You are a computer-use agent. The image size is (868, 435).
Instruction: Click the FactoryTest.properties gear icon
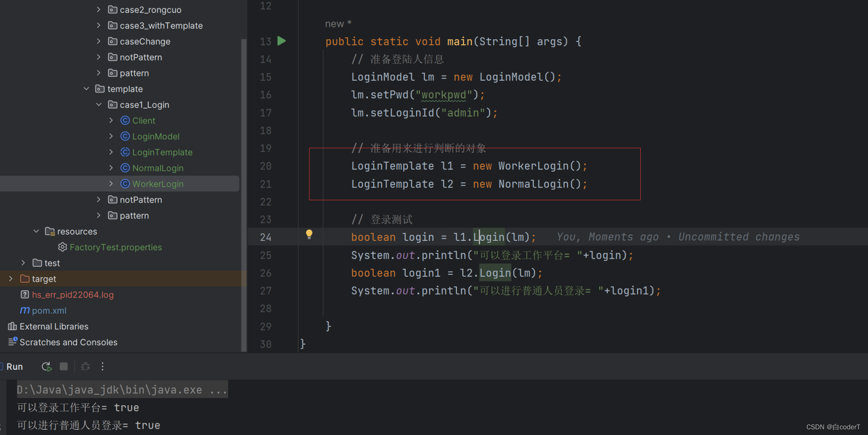[62, 247]
